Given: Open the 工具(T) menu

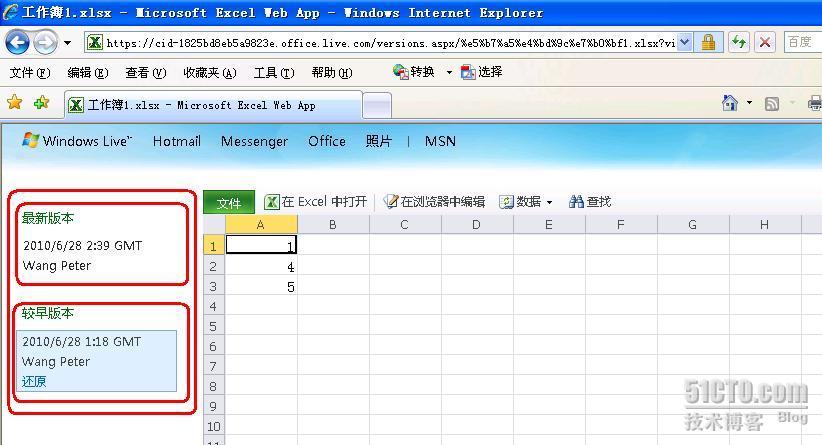Looking at the screenshot, I should point(274,73).
